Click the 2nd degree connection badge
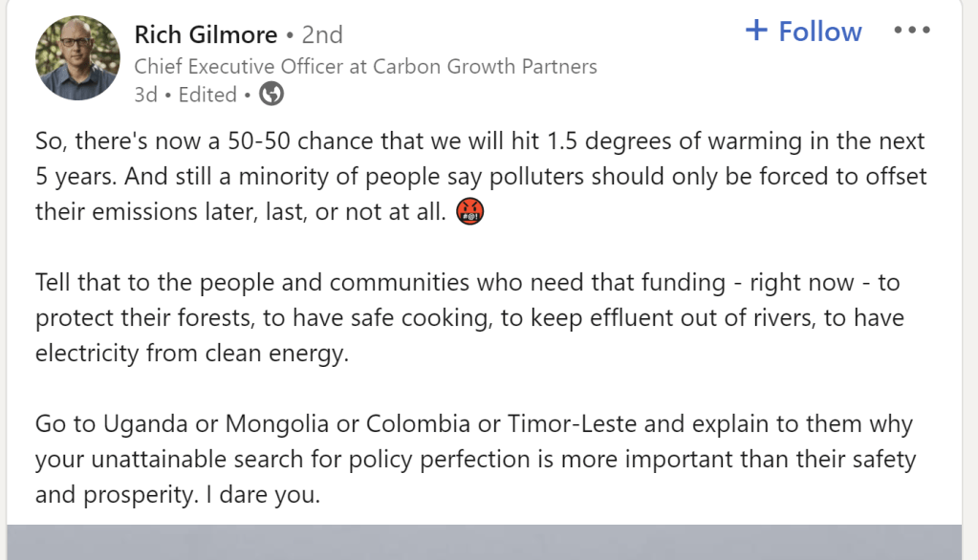 pyautogui.click(x=322, y=35)
